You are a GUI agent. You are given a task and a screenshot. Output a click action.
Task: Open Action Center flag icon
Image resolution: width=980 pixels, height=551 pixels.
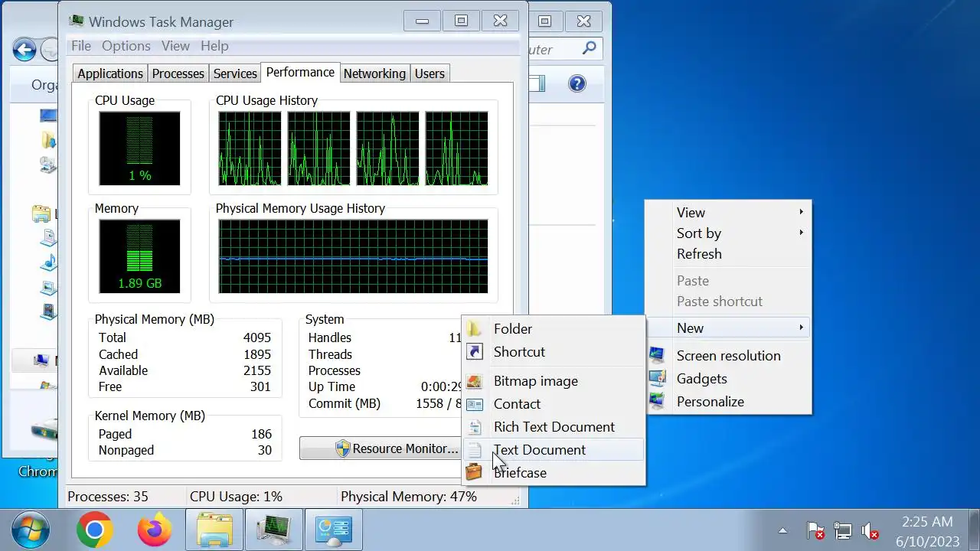click(815, 530)
